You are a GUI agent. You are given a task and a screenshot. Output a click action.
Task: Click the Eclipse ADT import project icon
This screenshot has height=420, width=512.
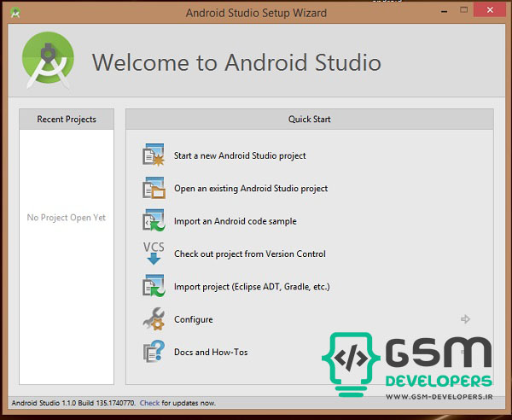tap(154, 286)
